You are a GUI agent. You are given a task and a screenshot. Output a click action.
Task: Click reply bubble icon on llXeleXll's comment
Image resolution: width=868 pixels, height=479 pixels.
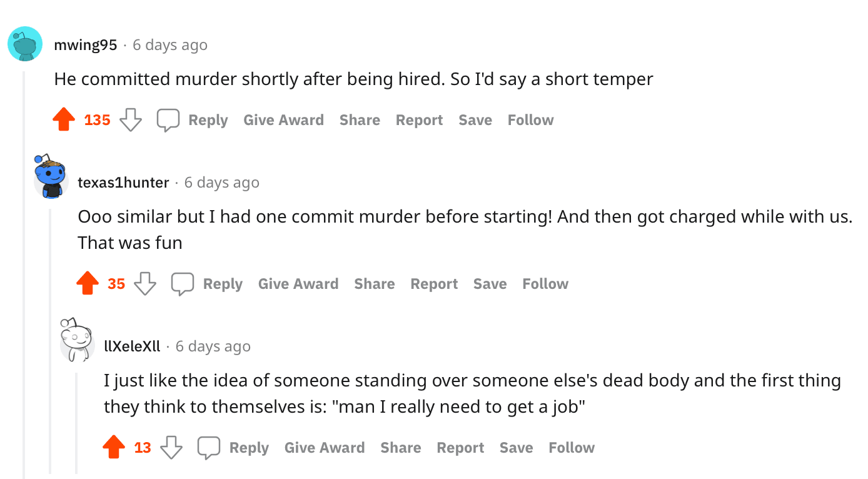[209, 448]
